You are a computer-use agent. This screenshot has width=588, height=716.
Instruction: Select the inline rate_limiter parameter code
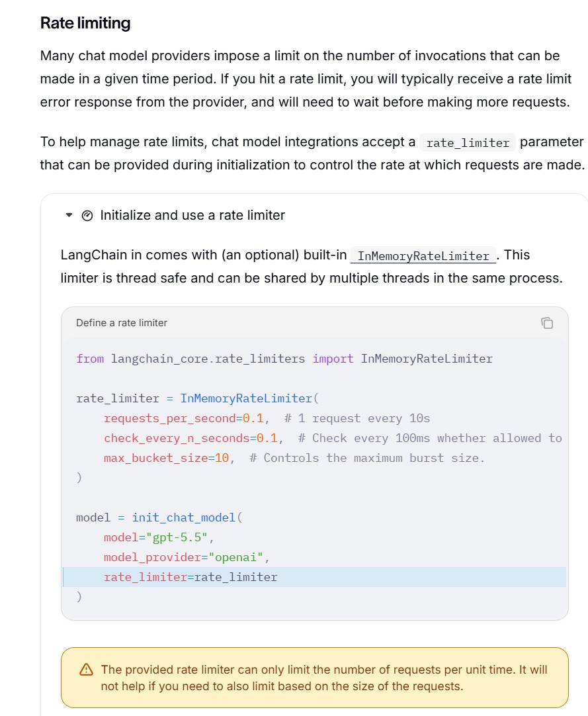(468, 142)
